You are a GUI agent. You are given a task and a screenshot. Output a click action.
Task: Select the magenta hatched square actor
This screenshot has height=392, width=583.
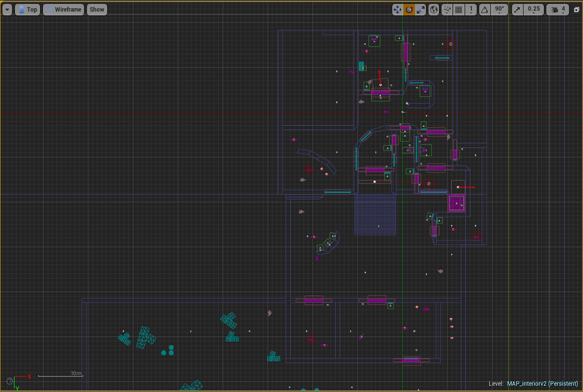click(457, 203)
